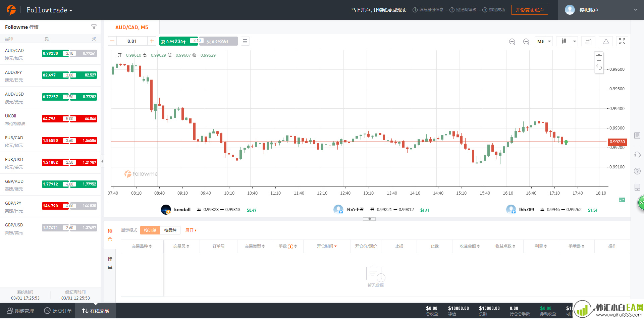Open the notes document sidebar icon
The height and width of the screenshot is (319, 644).
[637, 136]
